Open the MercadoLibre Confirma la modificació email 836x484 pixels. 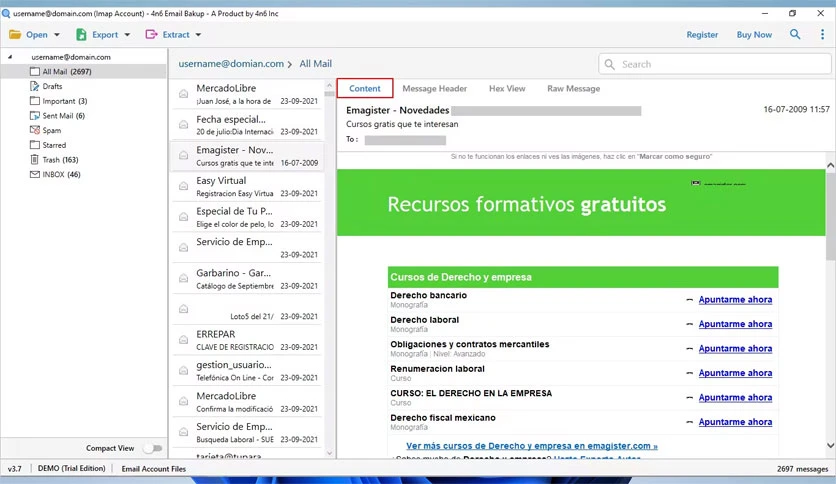click(247, 402)
